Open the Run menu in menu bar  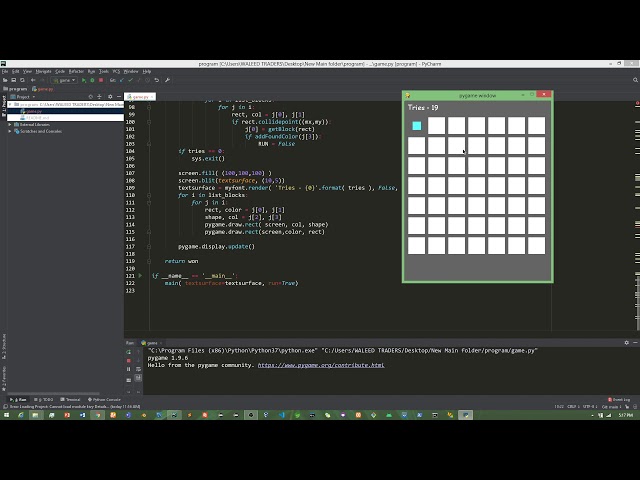click(91, 71)
